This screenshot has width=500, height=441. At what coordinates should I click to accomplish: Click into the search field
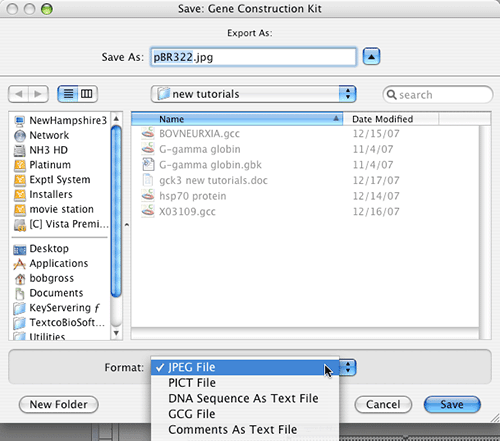coord(438,95)
